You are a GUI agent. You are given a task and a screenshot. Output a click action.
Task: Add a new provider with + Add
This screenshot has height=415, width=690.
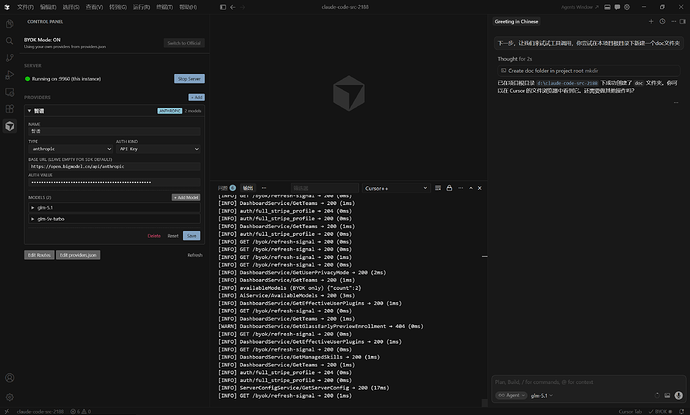pos(197,97)
